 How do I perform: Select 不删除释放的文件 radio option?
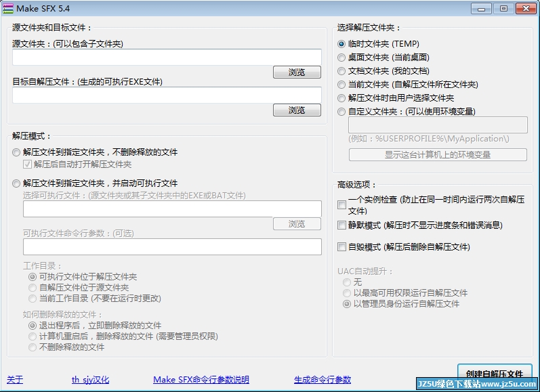[x=33, y=347]
